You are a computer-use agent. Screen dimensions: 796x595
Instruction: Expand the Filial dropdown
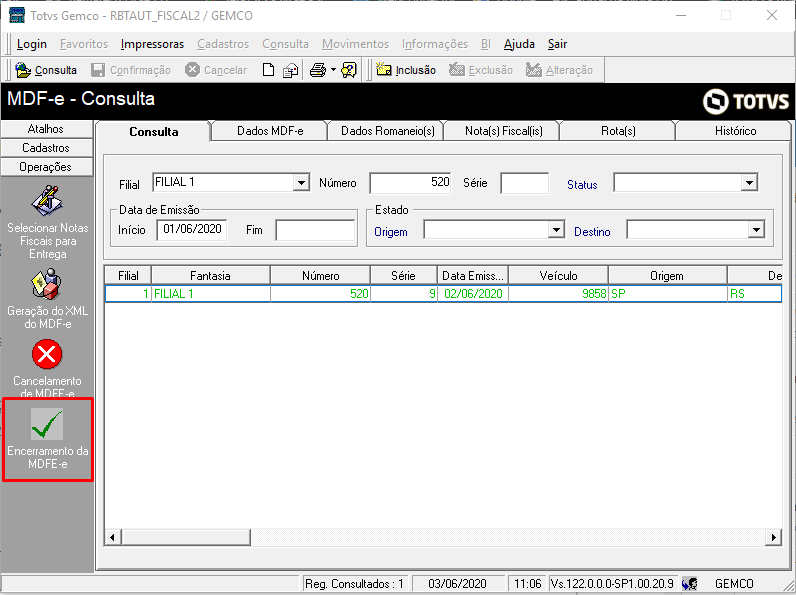tap(301, 182)
